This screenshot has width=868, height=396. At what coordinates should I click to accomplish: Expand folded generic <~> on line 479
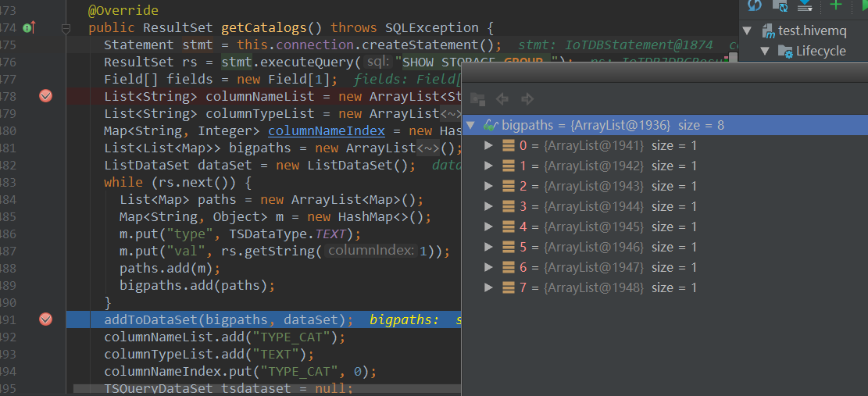pyautogui.click(x=450, y=114)
